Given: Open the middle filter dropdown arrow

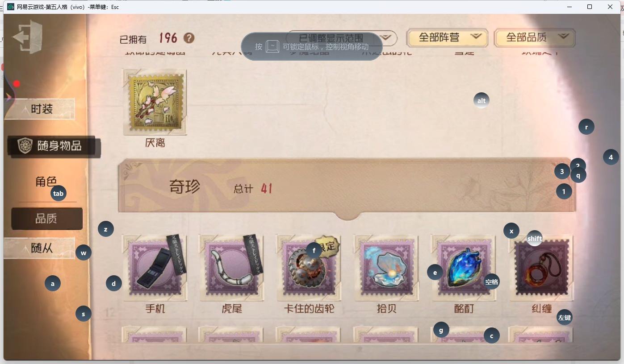Looking at the screenshot, I should 388,38.
